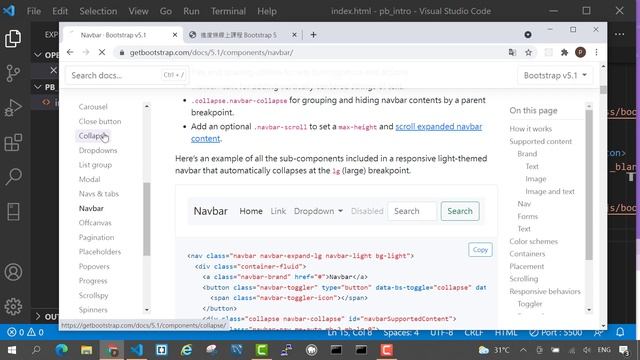Image resolution: width=640 pixels, height=360 pixels.
Task: Open Extensions view in activity bar
Action: [13, 142]
